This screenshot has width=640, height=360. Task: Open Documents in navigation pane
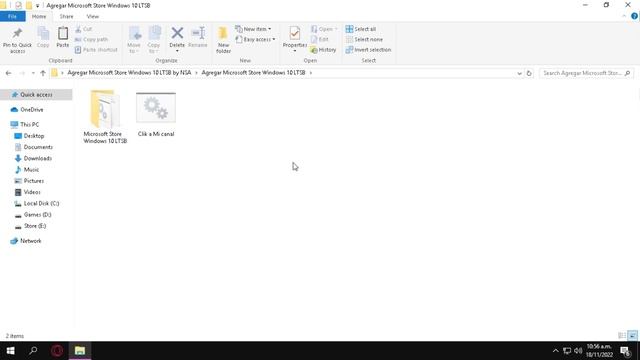pos(38,147)
